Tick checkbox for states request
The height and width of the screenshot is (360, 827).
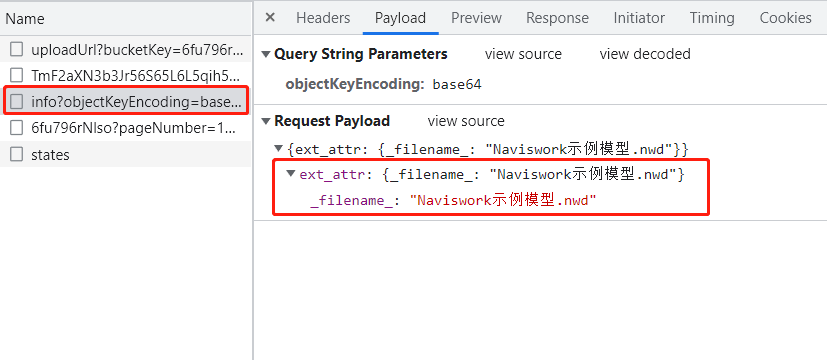(17, 154)
